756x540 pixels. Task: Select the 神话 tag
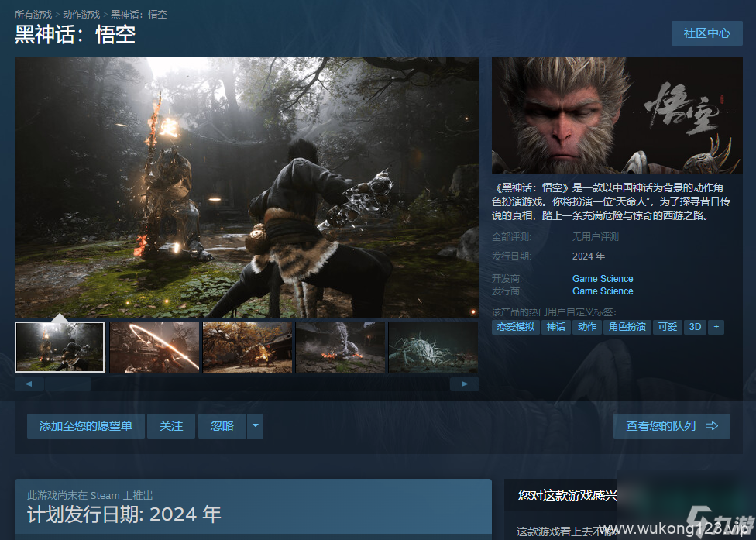(556, 327)
